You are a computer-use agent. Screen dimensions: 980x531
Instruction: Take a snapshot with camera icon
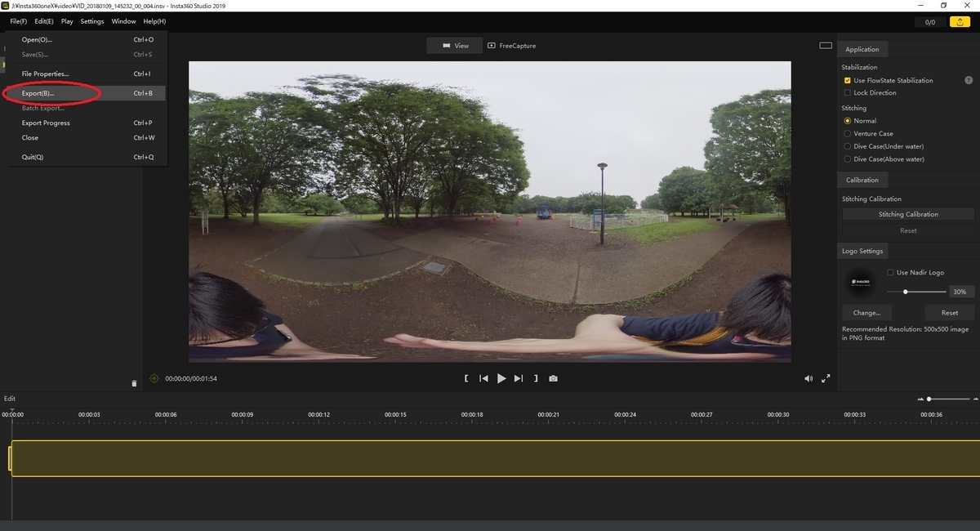(x=554, y=378)
